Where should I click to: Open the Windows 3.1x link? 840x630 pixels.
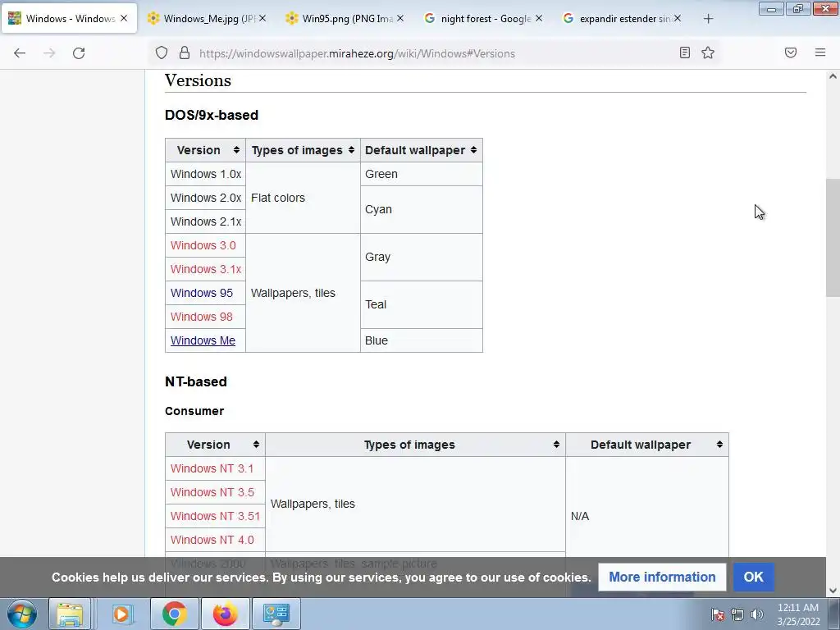click(x=206, y=269)
